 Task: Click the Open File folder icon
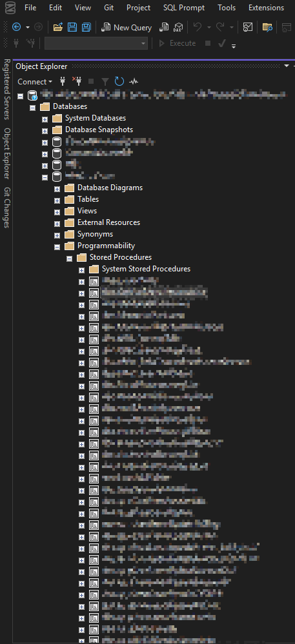pos(58,28)
